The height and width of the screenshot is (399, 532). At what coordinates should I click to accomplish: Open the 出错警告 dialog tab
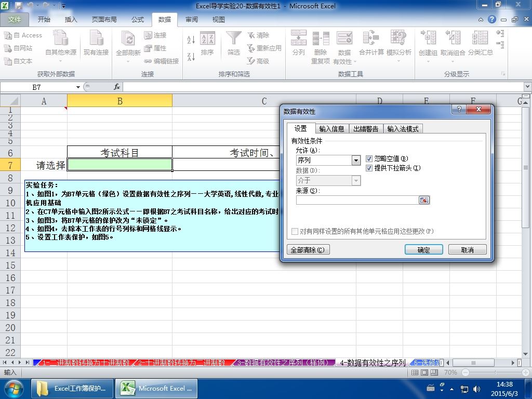(366, 129)
